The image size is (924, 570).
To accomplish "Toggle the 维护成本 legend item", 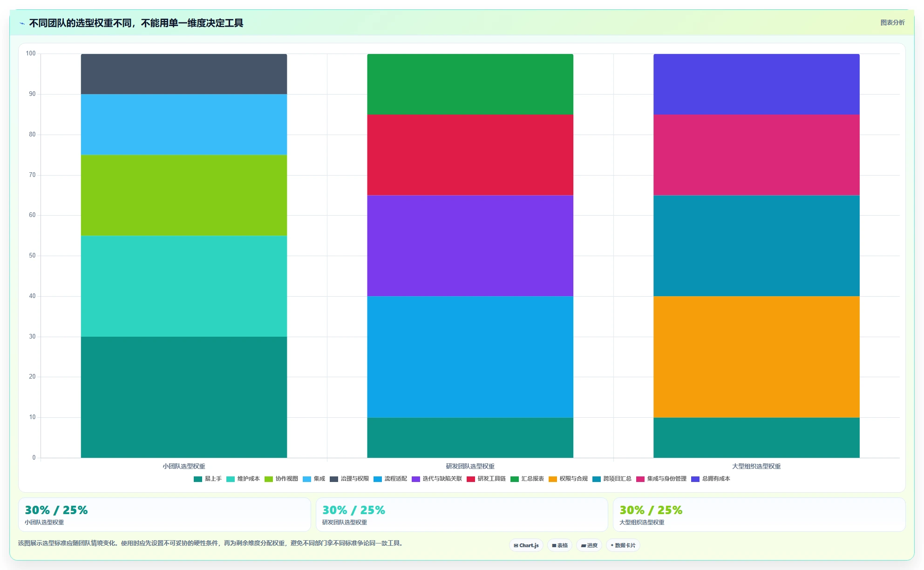I will point(243,479).
